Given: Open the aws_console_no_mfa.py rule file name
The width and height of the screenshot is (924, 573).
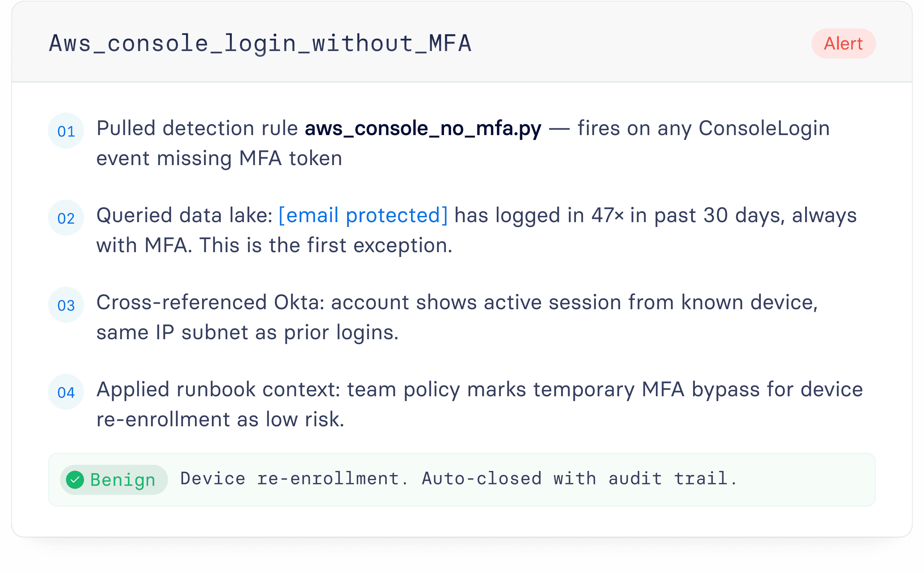Looking at the screenshot, I should coord(423,128).
